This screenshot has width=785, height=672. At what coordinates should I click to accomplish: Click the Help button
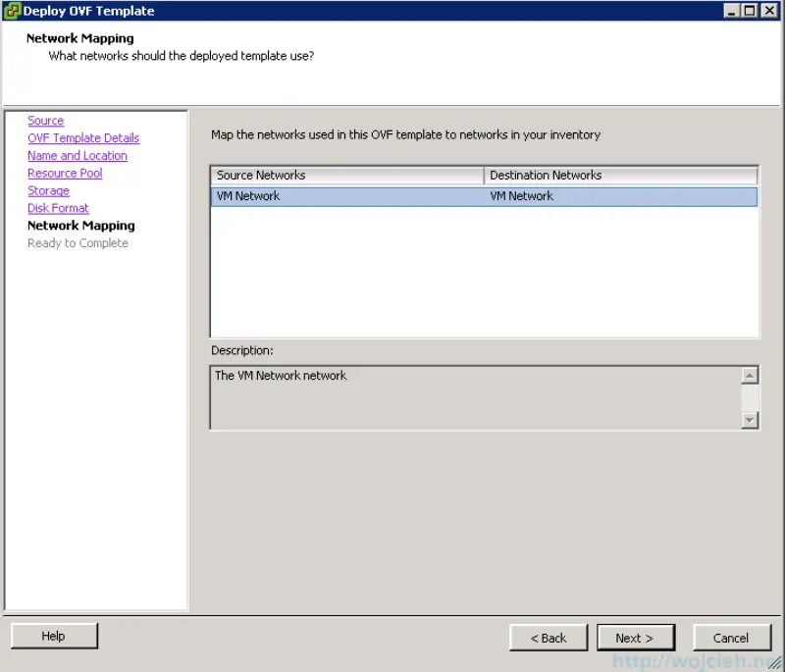(x=54, y=636)
